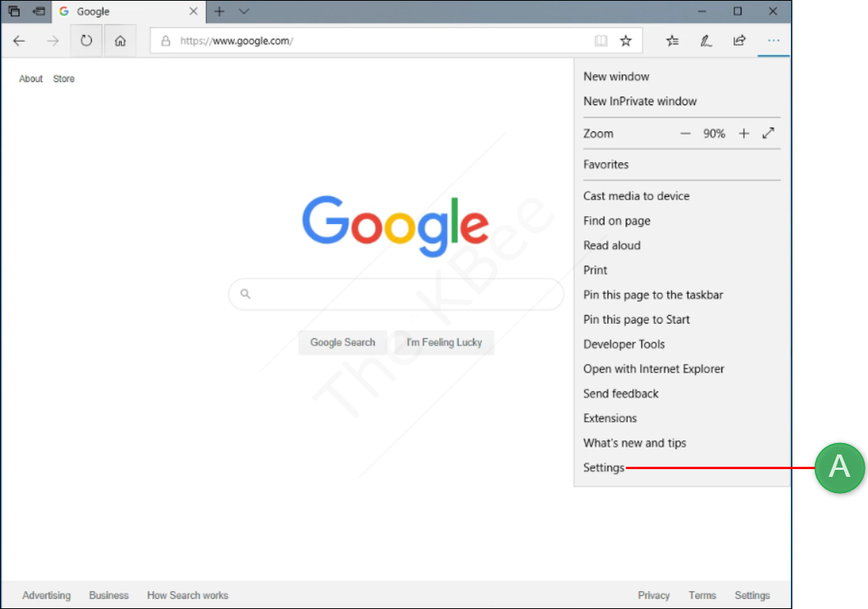The height and width of the screenshot is (609, 868).
Task: Enter full screen via zoom arrow icon
Action: [768, 133]
